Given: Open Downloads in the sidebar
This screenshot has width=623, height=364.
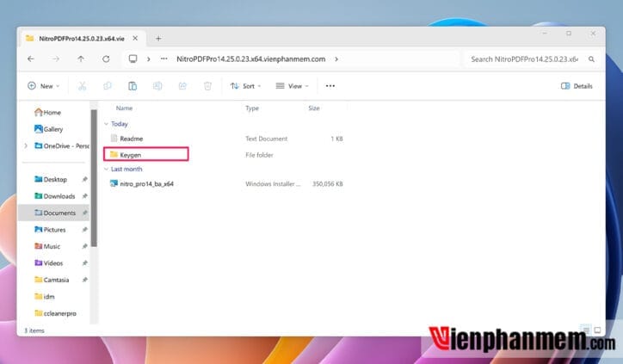Looking at the screenshot, I should coord(55,196).
